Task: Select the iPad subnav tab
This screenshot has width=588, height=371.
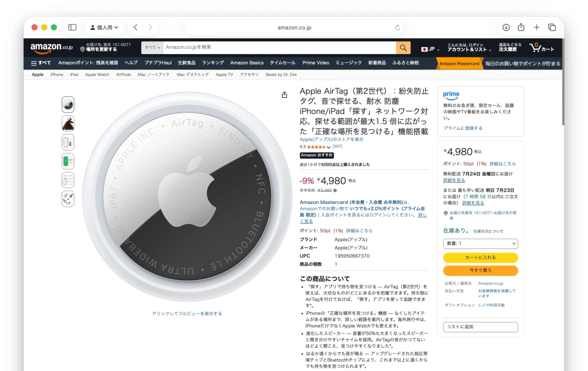Action: pyautogui.click(x=74, y=74)
